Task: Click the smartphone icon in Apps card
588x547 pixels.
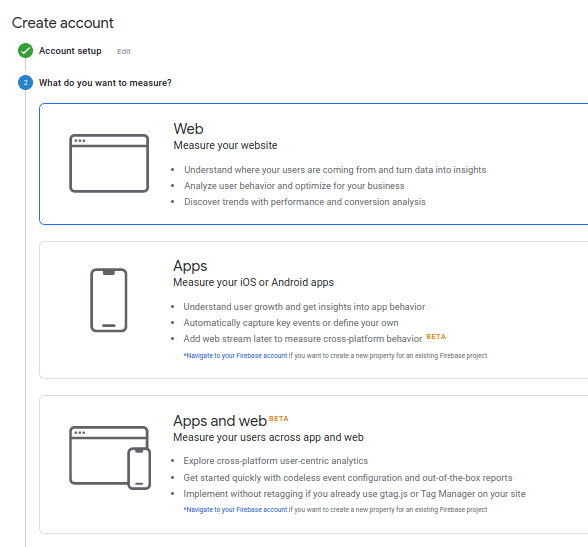Action: tap(109, 300)
